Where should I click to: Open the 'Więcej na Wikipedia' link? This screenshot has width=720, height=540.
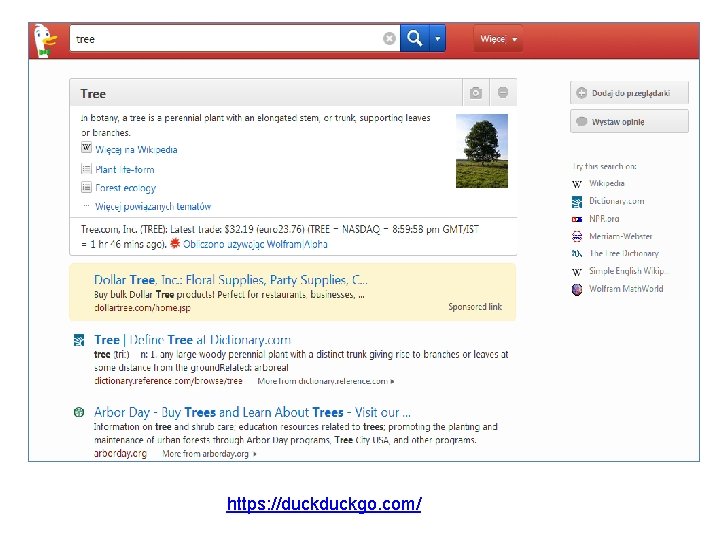[x=136, y=149]
